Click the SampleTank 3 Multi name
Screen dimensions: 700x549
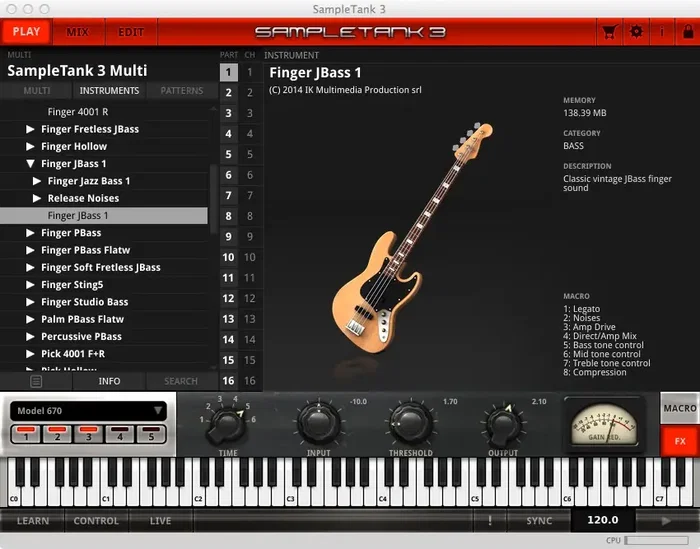[77, 71]
